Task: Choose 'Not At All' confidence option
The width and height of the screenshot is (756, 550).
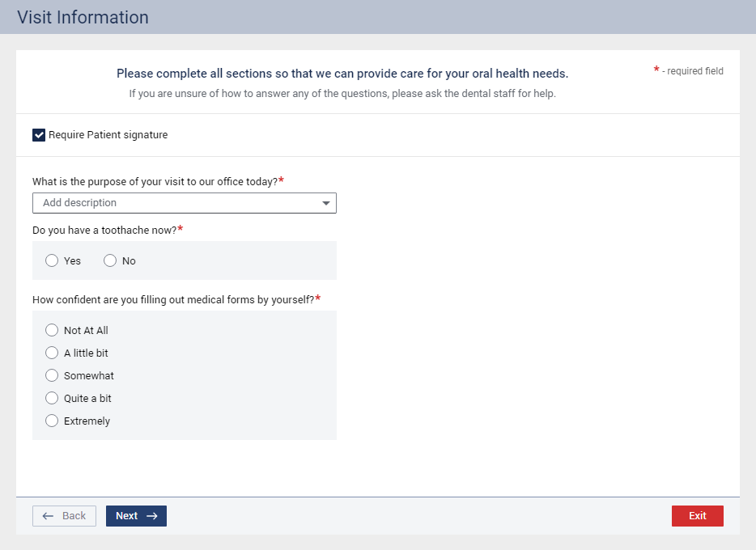Action: point(52,330)
